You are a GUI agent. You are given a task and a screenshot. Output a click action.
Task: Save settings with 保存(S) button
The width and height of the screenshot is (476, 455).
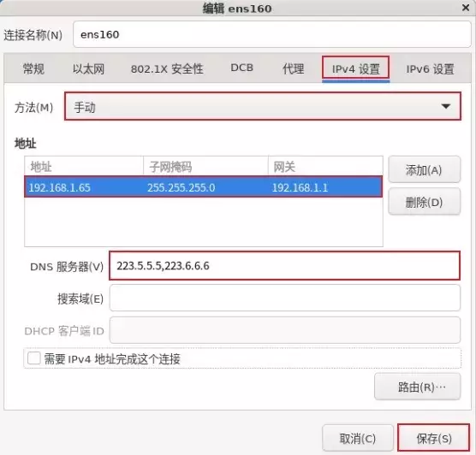[x=433, y=438]
